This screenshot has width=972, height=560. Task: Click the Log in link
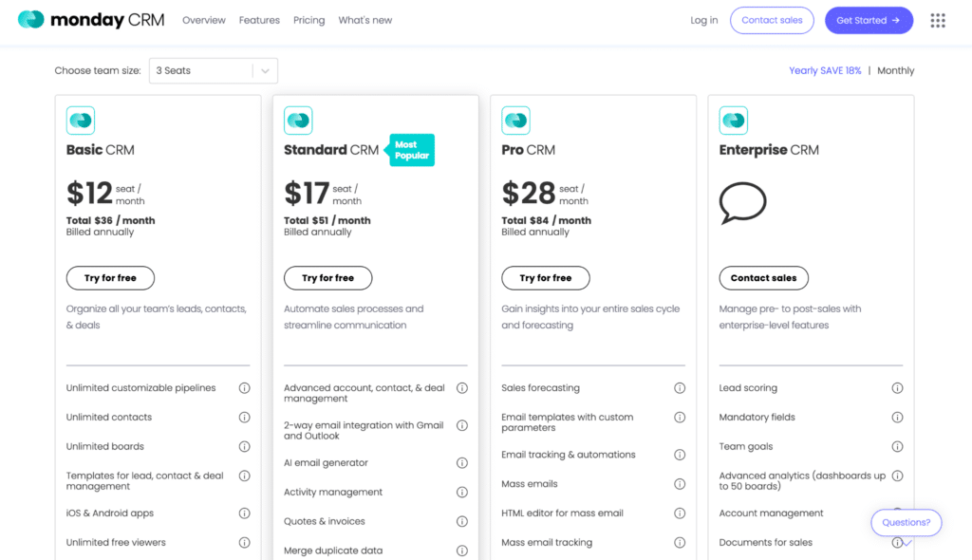[703, 20]
